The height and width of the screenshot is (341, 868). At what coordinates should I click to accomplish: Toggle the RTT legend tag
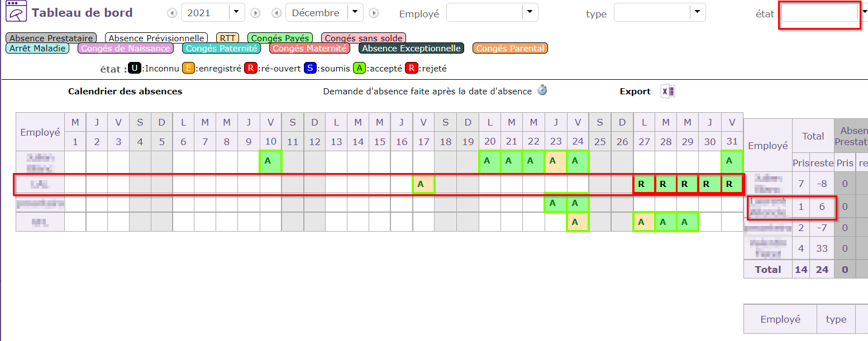click(227, 38)
